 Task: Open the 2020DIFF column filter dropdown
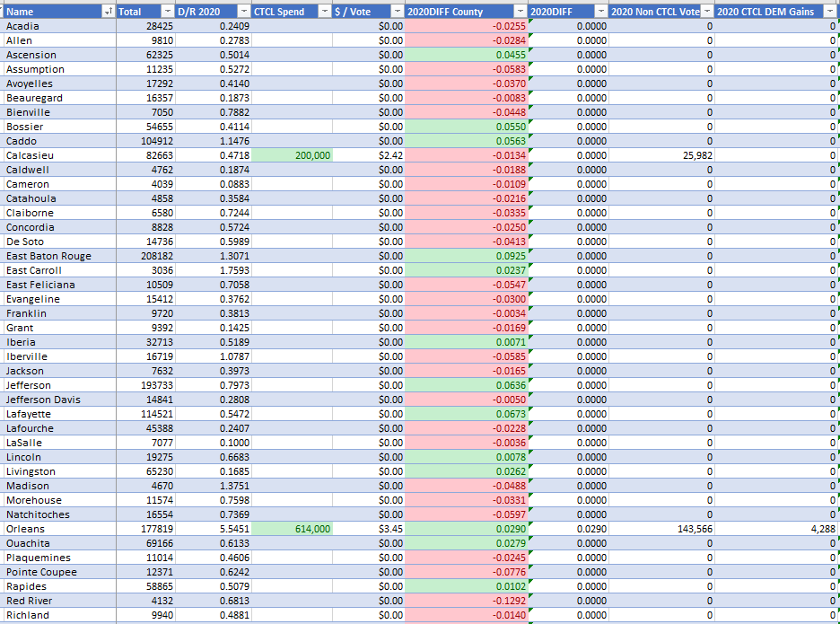601,12
